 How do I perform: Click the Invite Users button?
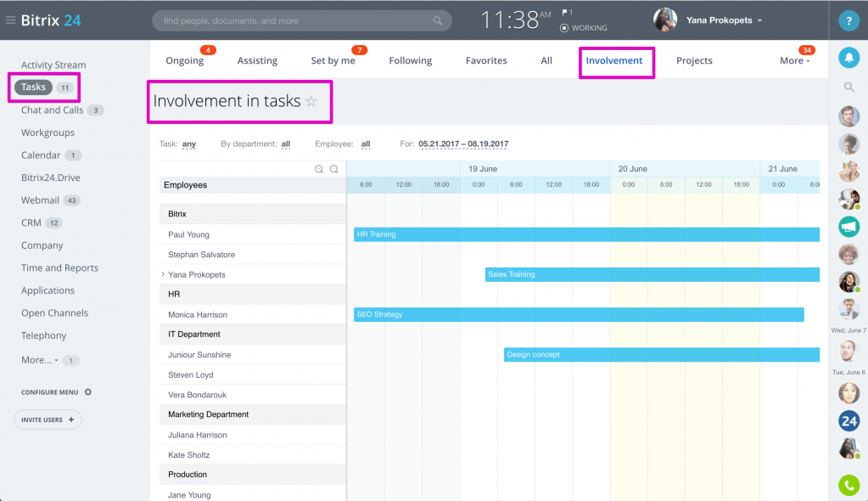[x=48, y=419]
